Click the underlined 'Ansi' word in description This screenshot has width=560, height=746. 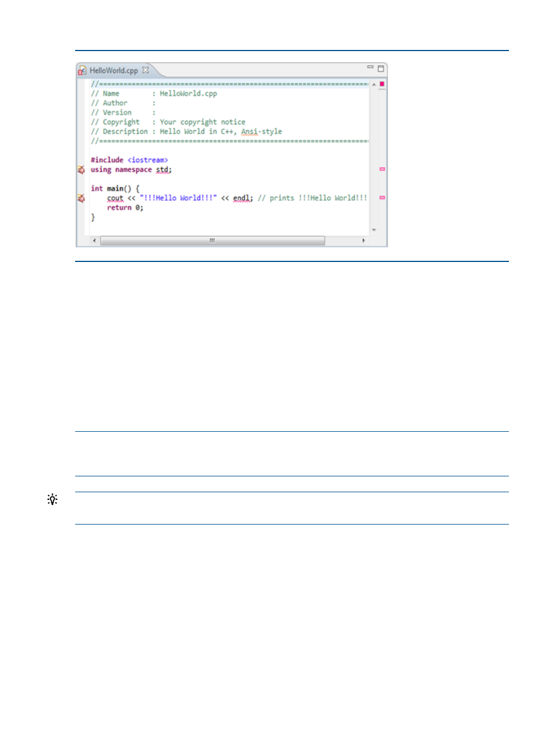tap(249, 132)
